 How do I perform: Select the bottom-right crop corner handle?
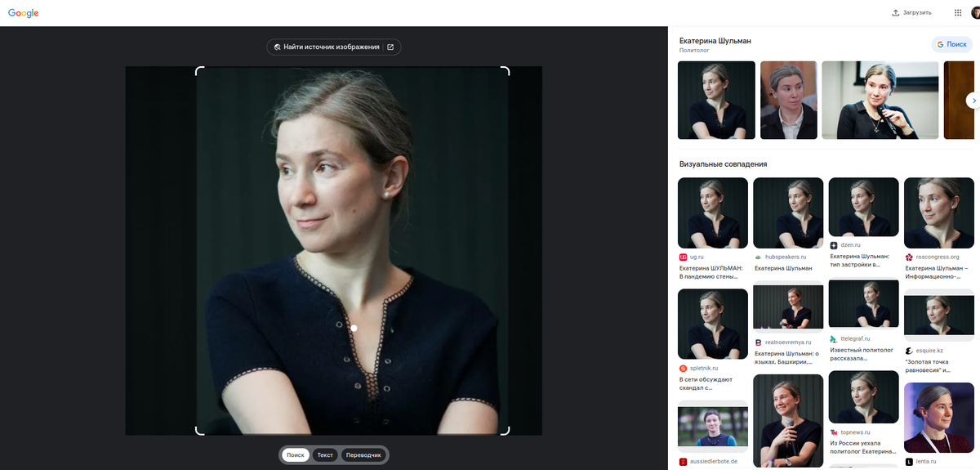506,431
